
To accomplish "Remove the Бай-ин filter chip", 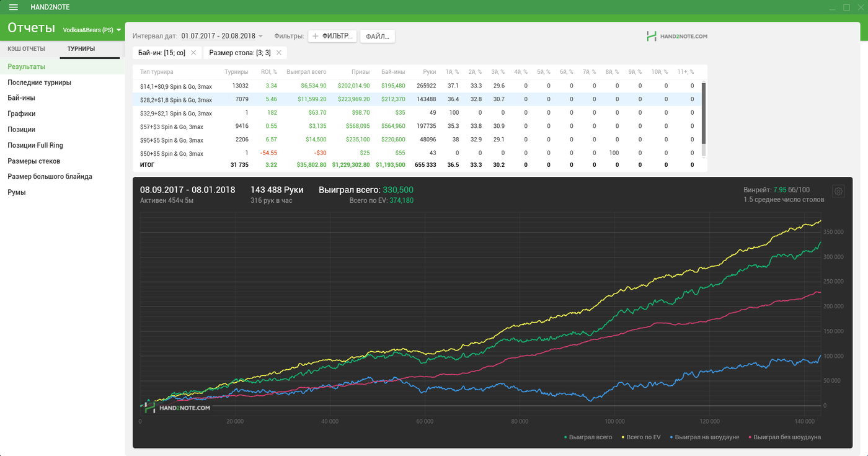I will (193, 53).
